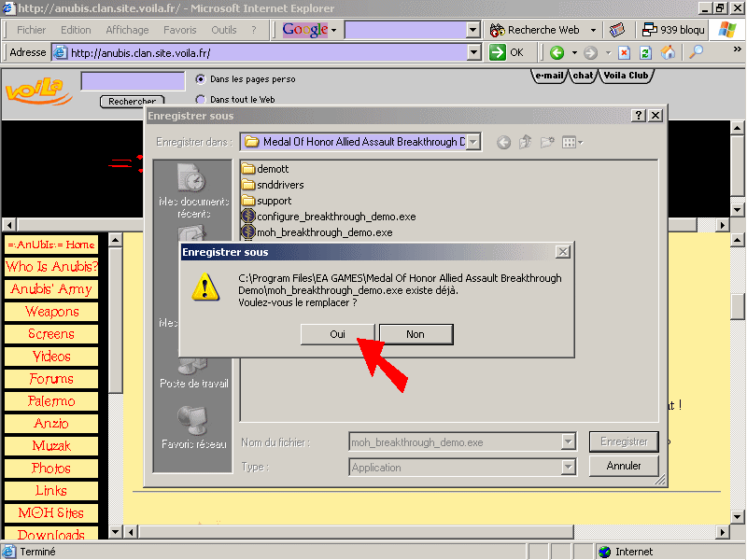Refresh the page with the green refresh icon
747x560 pixels.
[645, 52]
